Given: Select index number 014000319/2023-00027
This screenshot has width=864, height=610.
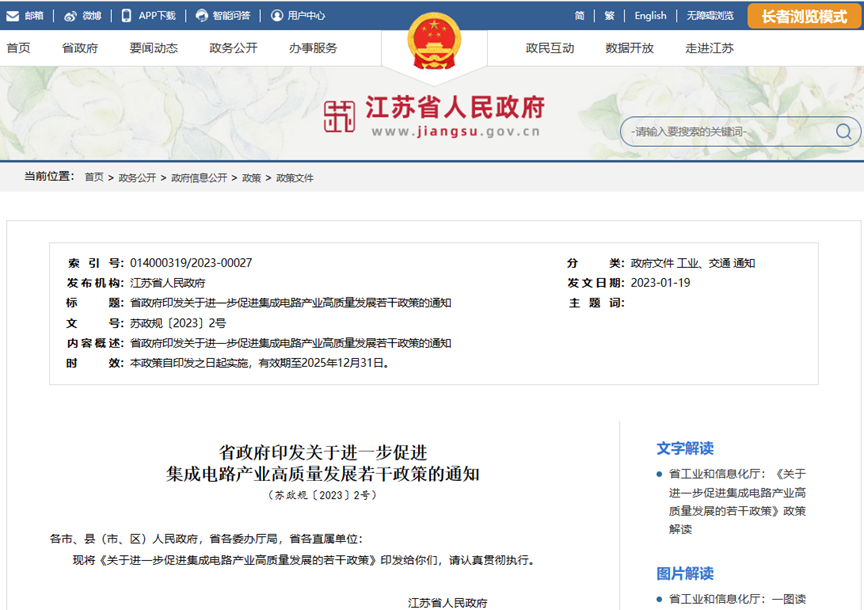Looking at the screenshot, I should (x=191, y=263).
